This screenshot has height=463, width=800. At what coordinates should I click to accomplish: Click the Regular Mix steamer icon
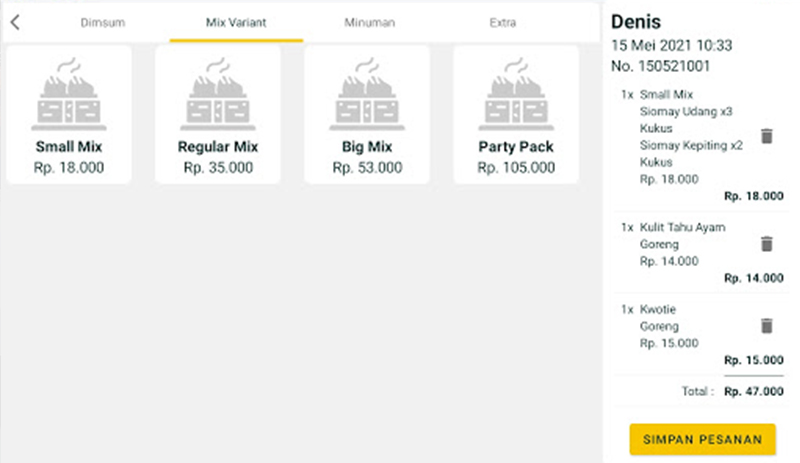pyautogui.click(x=217, y=93)
